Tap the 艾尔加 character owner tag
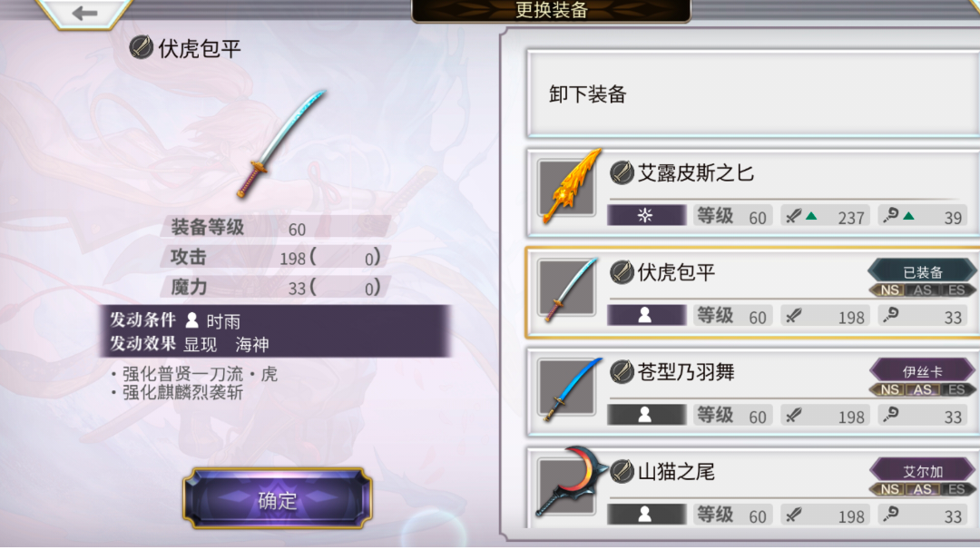The width and height of the screenshot is (980, 550). tap(923, 471)
